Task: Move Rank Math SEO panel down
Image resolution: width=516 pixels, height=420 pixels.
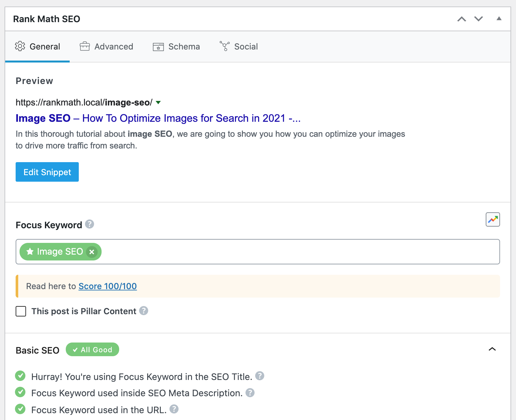Action: pos(479,19)
